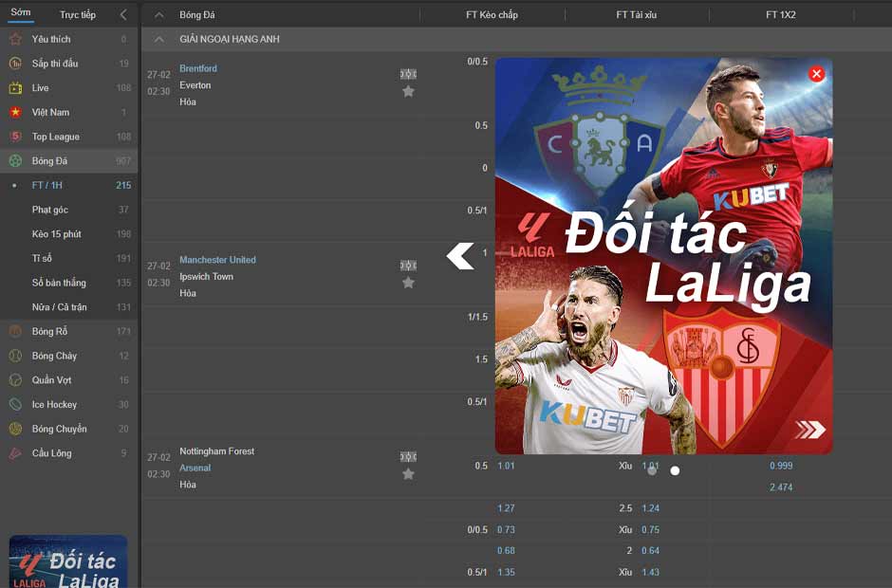
Task: Click the FT Tài xỉu column header
Action: [x=637, y=15]
